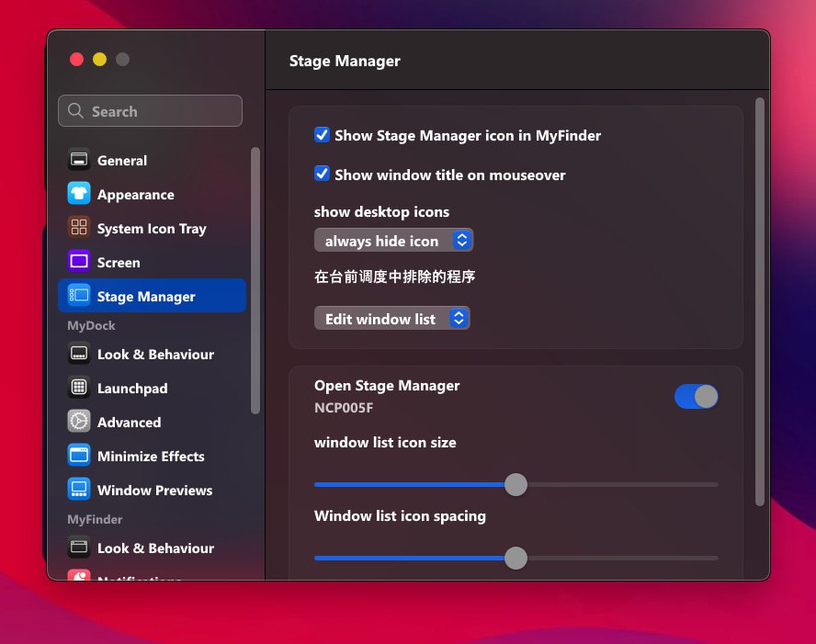The height and width of the screenshot is (644, 816).
Task: Select Window Previews text in sidebar
Action: [154, 491]
